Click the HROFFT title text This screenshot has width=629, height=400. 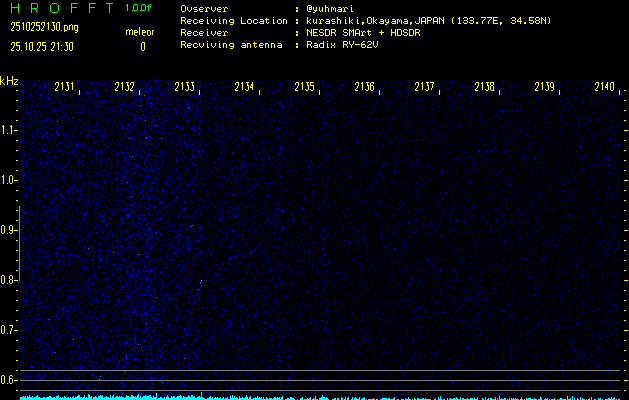[60, 8]
